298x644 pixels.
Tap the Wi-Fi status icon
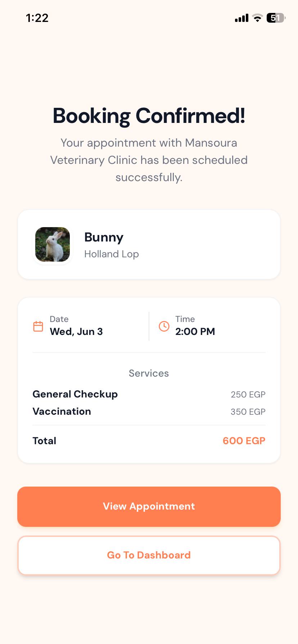tap(257, 18)
